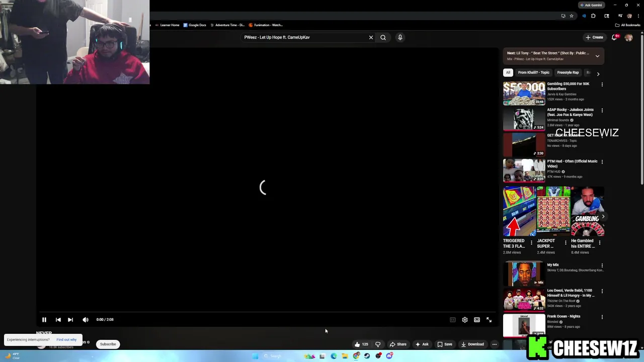This screenshot has height=362, width=644.
Task: Skip to the next video
Action: (x=70, y=320)
